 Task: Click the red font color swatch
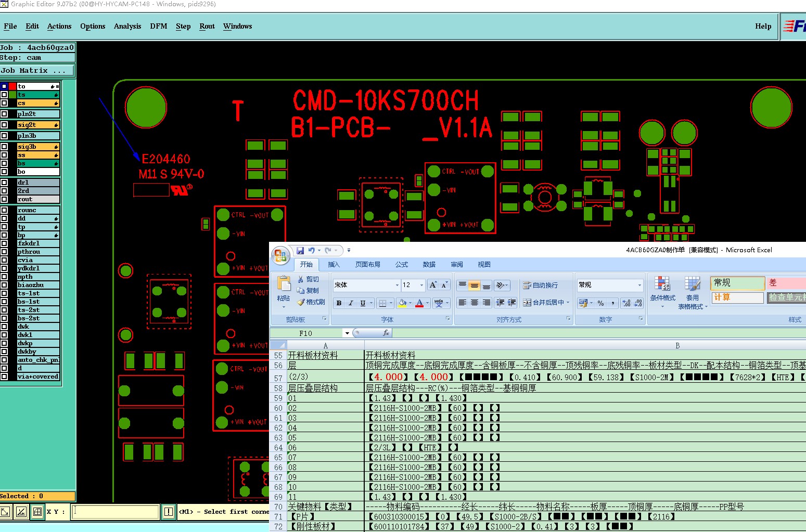[x=419, y=303]
